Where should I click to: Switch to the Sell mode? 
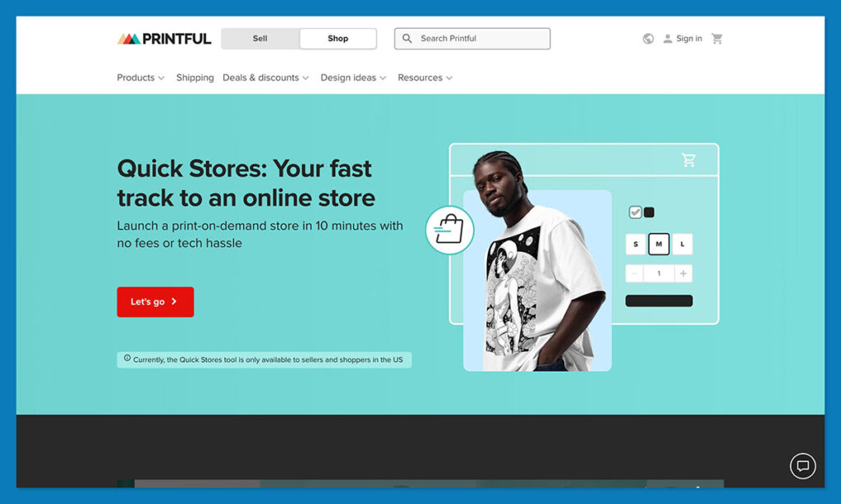click(x=260, y=39)
